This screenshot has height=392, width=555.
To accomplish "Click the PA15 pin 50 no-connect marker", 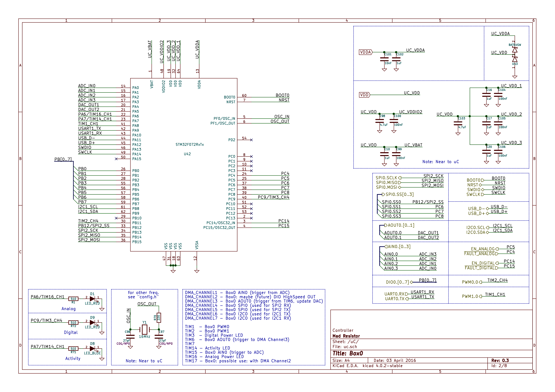I will [116, 159].
